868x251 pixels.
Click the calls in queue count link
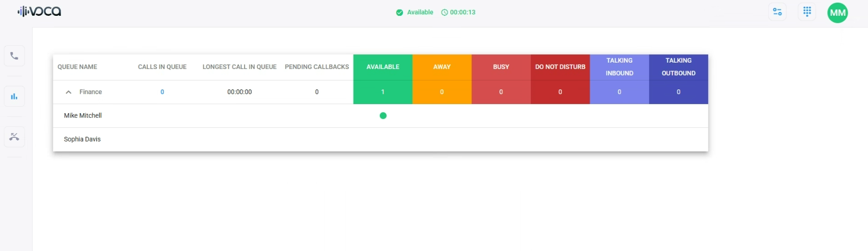pos(162,92)
